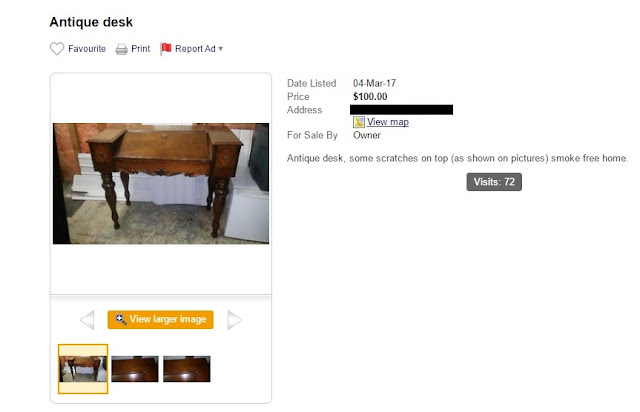The width and height of the screenshot is (640, 412).
Task: Click the map icon beside View map
Action: pyautogui.click(x=359, y=122)
